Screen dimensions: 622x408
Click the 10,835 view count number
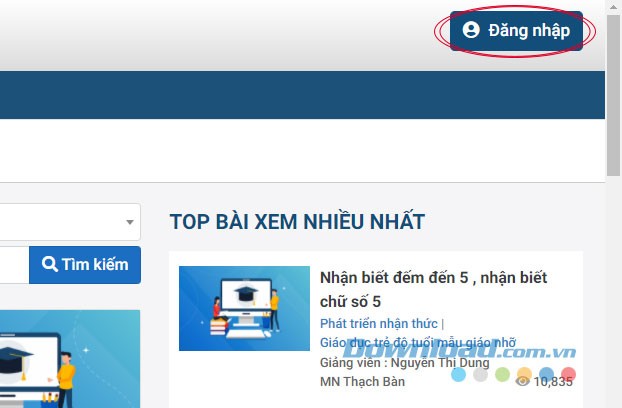point(553,381)
